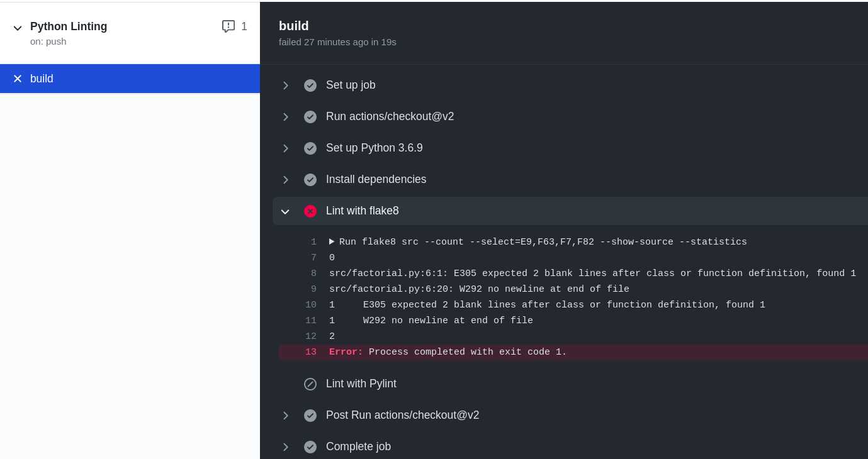The image size is (868, 459).
Task: Click the success checkmark beside Set up job
Action: click(310, 86)
